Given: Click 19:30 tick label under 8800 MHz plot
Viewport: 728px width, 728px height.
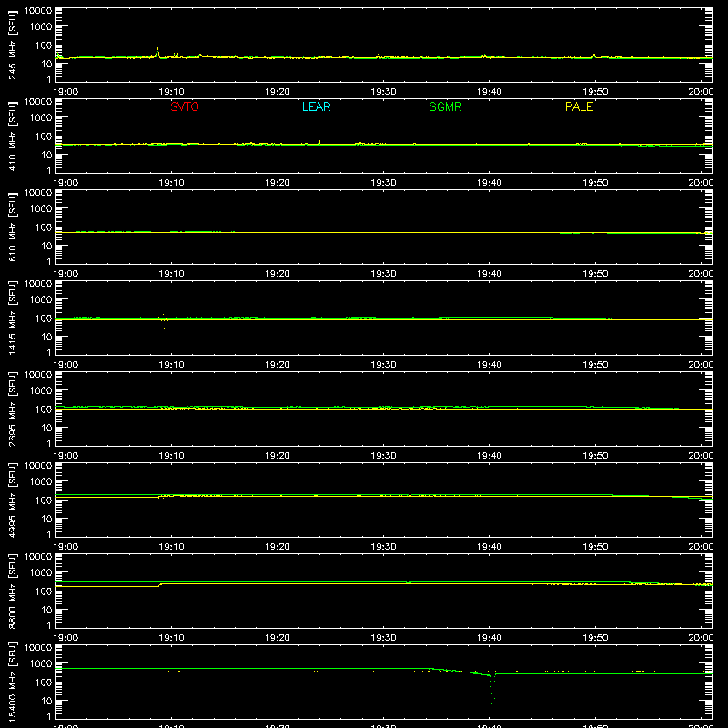Looking at the screenshot, I should coord(383,638).
